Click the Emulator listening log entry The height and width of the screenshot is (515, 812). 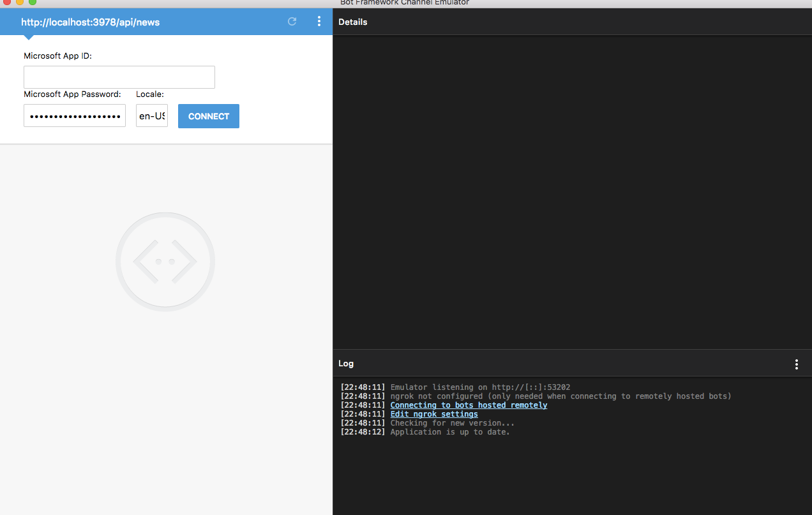(x=455, y=387)
